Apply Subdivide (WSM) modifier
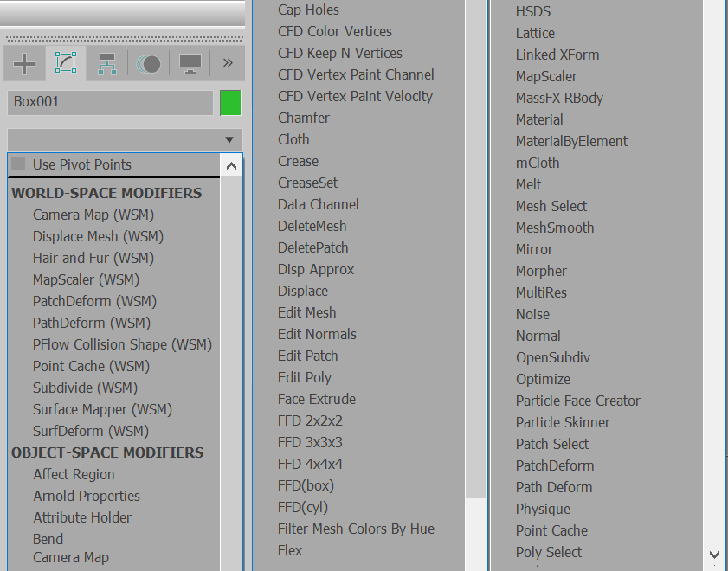 tap(85, 388)
